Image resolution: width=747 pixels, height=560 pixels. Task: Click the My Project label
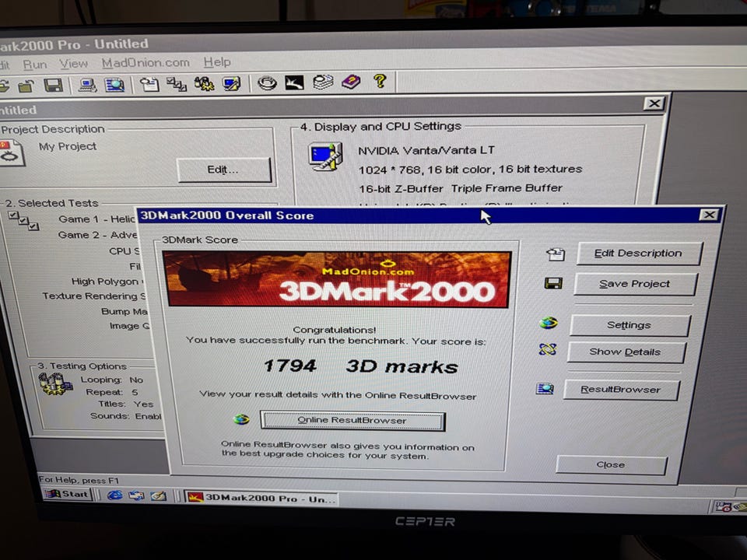(68, 147)
